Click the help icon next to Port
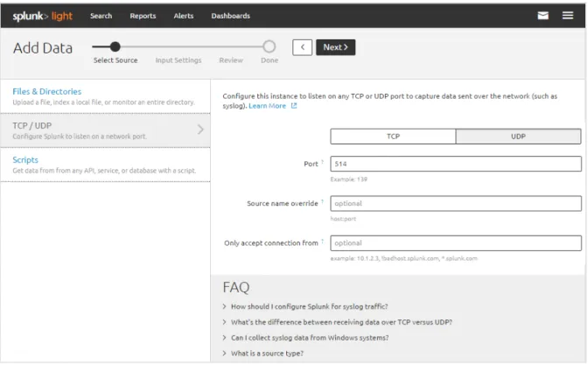 pyautogui.click(x=323, y=162)
